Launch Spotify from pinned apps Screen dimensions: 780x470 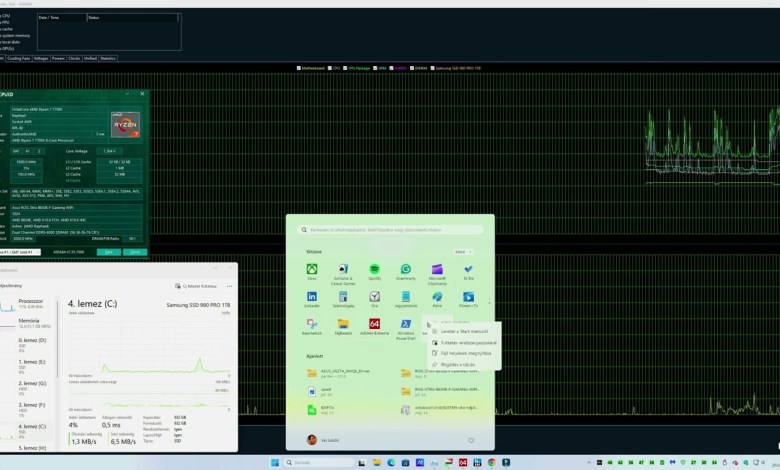click(374, 271)
